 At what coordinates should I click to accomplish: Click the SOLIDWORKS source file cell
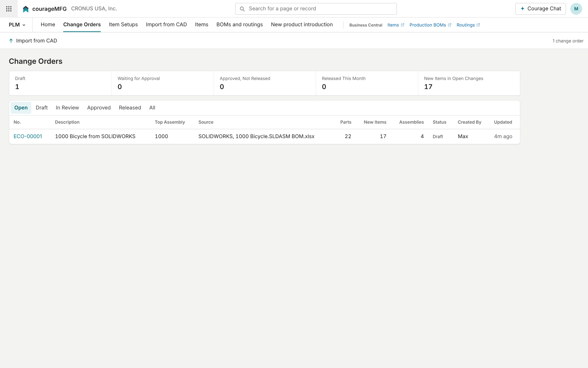point(256,136)
